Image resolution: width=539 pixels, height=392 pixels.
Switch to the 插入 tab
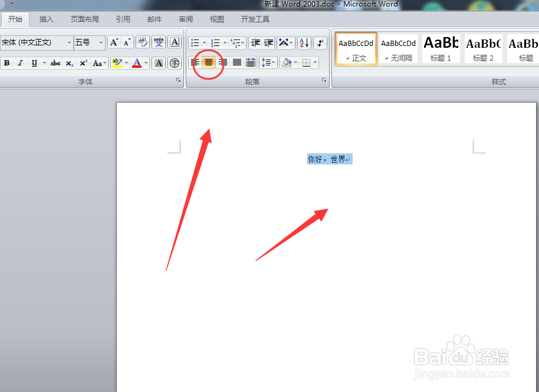click(47, 19)
